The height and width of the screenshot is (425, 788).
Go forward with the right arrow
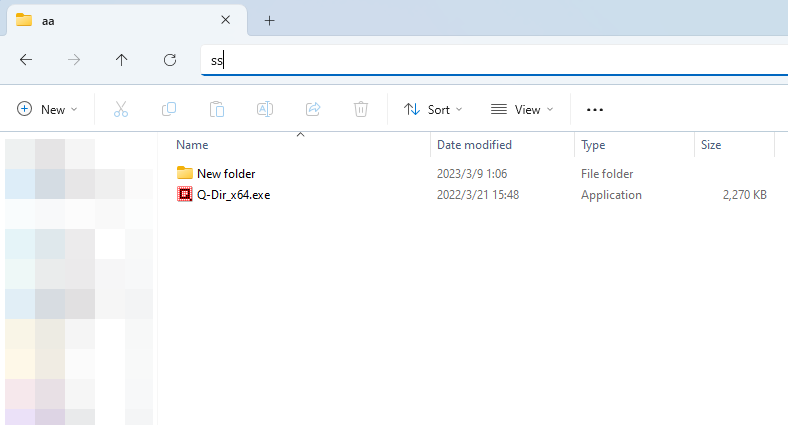[x=74, y=60]
